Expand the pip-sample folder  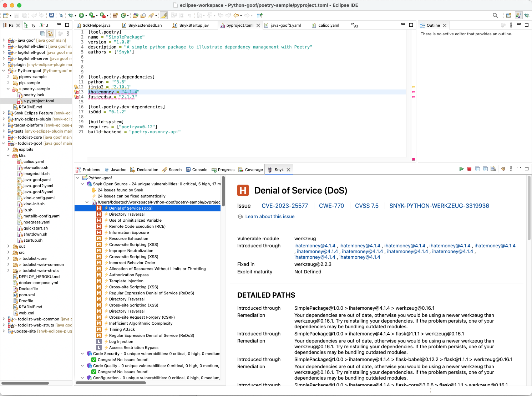point(8,83)
